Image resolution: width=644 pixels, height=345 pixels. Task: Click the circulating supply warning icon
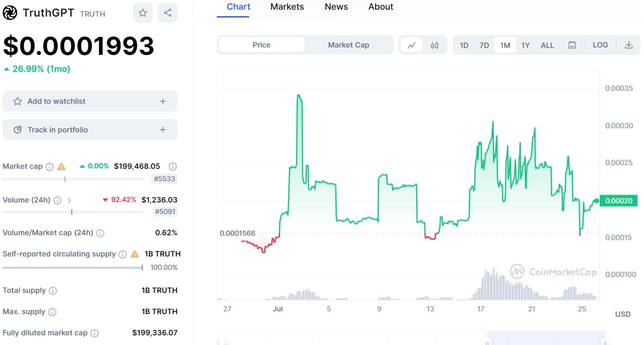[135, 254]
